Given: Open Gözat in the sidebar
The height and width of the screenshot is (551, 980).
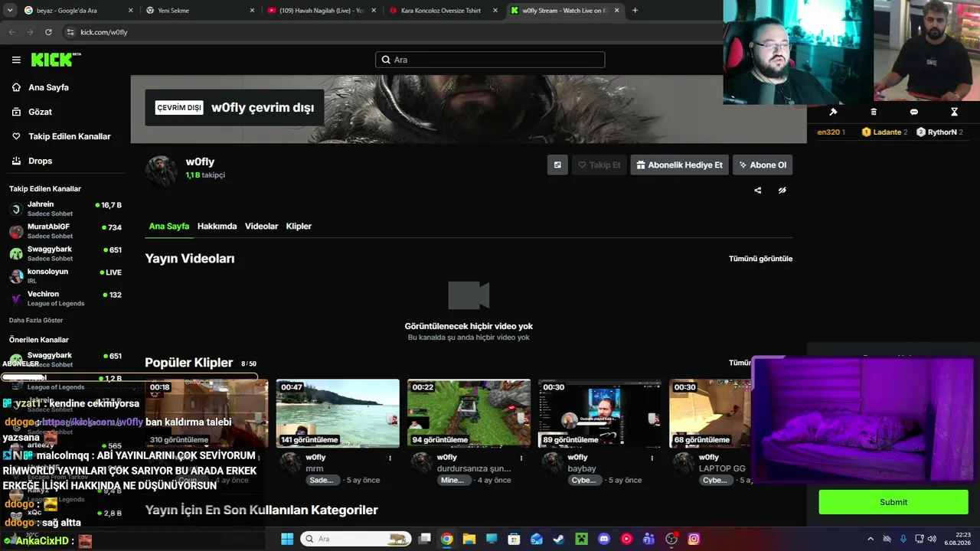Looking at the screenshot, I should [40, 112].
